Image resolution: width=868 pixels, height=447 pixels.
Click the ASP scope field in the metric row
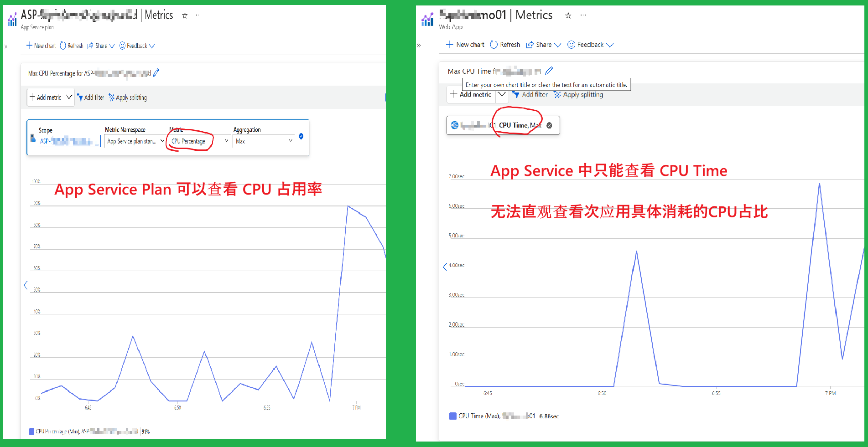[68, 141]
